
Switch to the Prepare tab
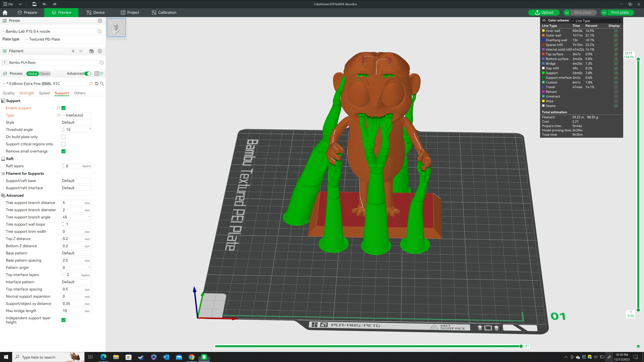[x=27, y=13]
